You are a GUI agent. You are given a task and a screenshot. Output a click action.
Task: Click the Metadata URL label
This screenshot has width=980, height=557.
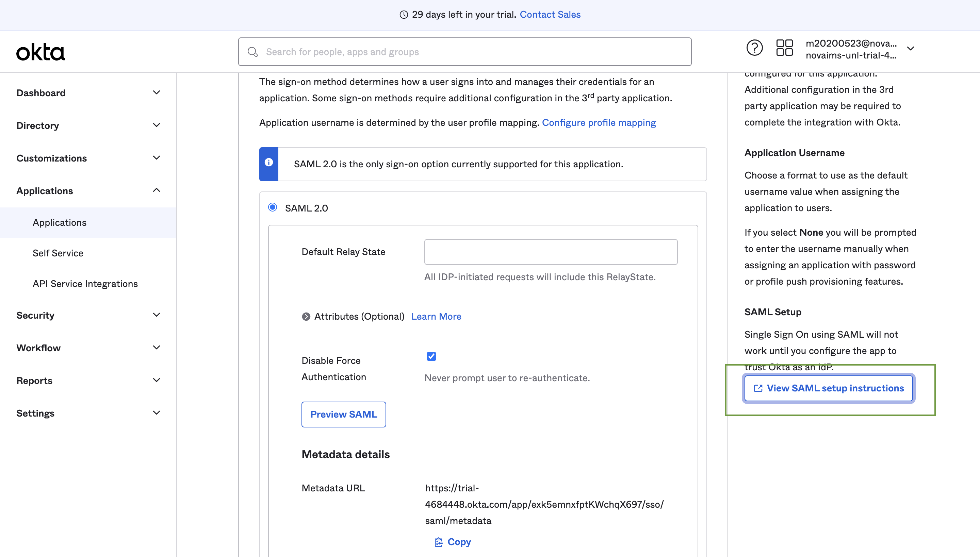333,488
